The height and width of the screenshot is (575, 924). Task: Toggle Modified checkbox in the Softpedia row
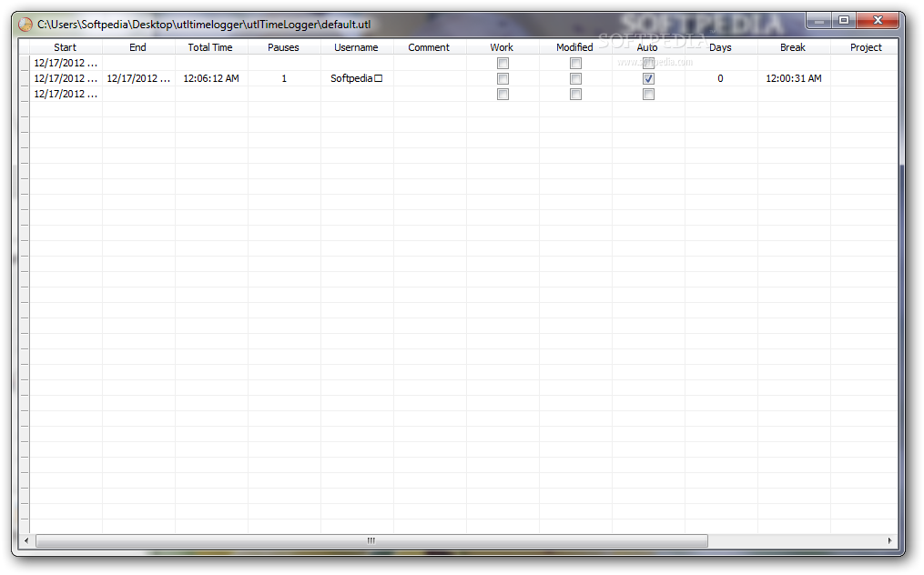coord(575,78)
